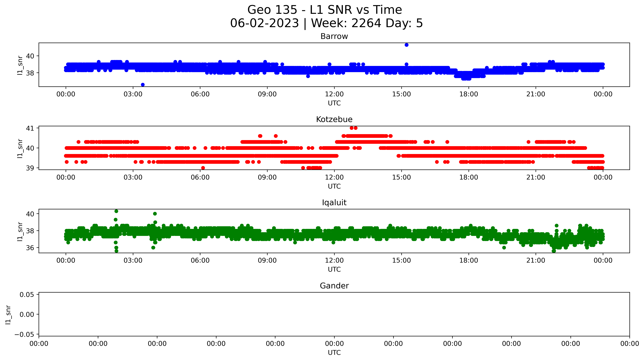Click the "39" y-tick on Kotzebue plot
The image size is (644, 361).
pyautogui.click(x=30, y=168)
